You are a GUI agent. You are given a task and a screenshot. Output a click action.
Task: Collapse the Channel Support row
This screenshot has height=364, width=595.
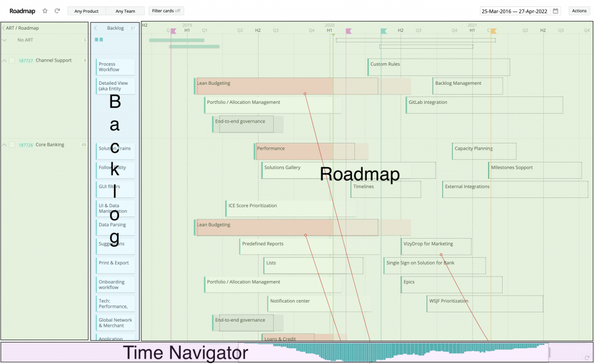(5, 60)
